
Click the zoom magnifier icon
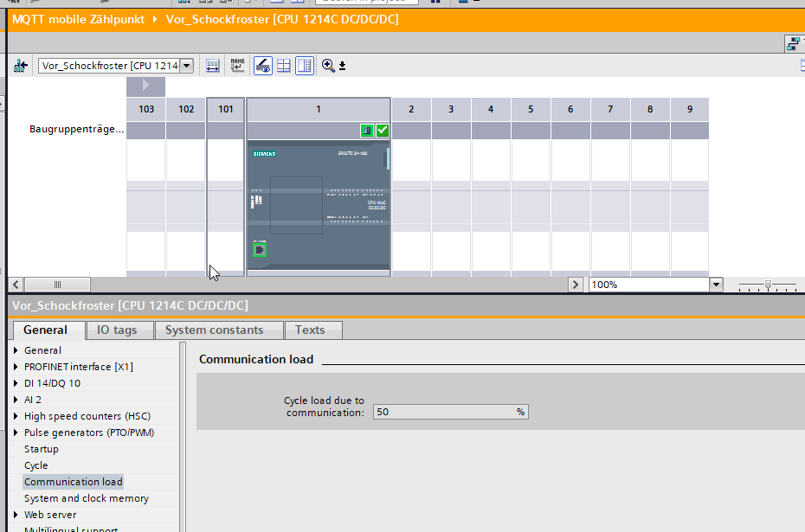pyautogui.click(x=328, y=66)
